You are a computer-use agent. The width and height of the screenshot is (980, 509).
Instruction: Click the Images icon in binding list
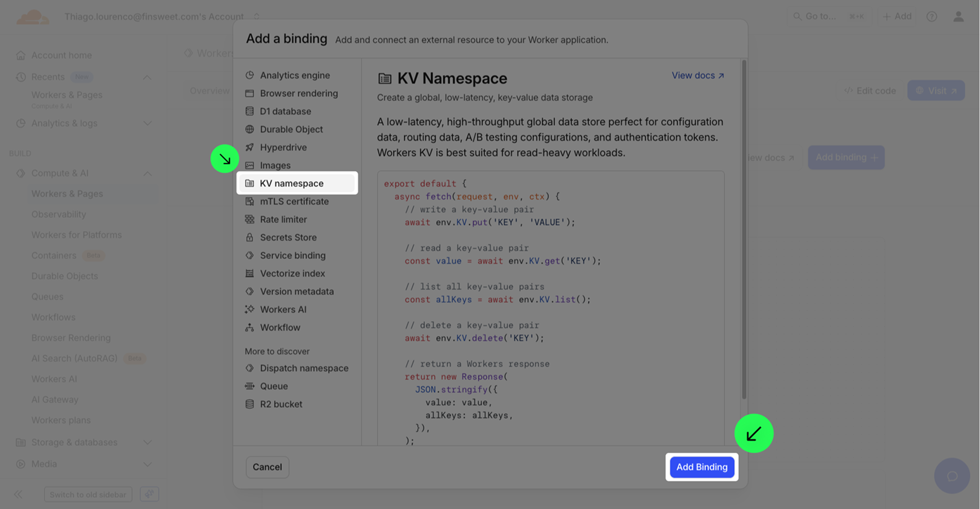click(250, 165)
